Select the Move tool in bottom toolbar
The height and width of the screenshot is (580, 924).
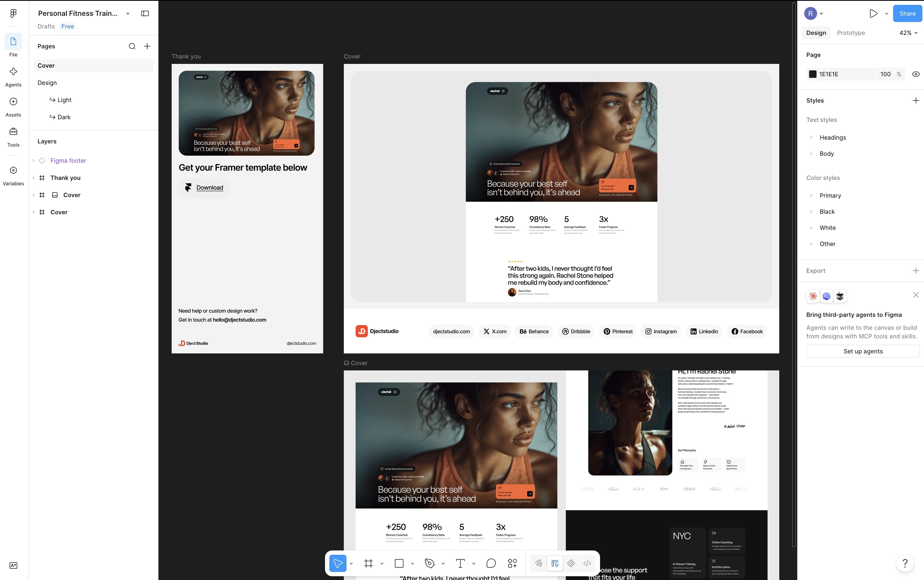click(x=338, y=563)
